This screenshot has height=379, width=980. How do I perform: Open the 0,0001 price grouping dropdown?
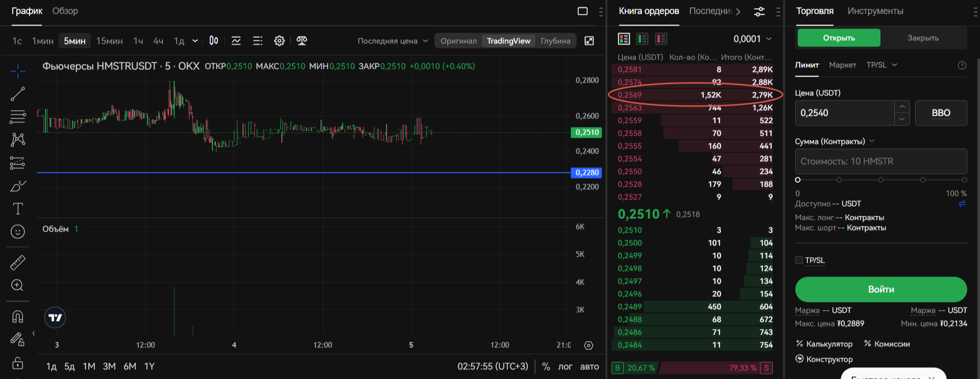coord(752,39)
